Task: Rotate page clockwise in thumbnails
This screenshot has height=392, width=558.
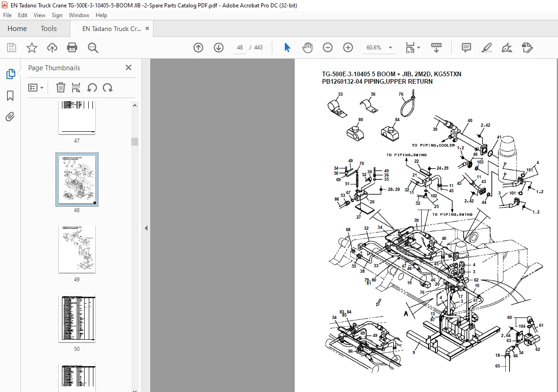Action: pyautogui.click(x=108, y=87)
